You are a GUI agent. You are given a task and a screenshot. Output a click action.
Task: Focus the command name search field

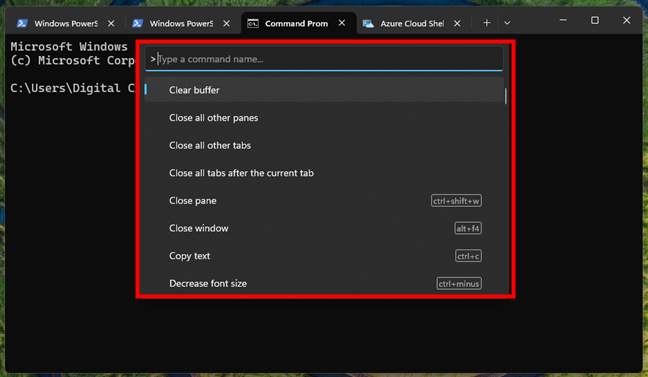(x=324, y=59)
